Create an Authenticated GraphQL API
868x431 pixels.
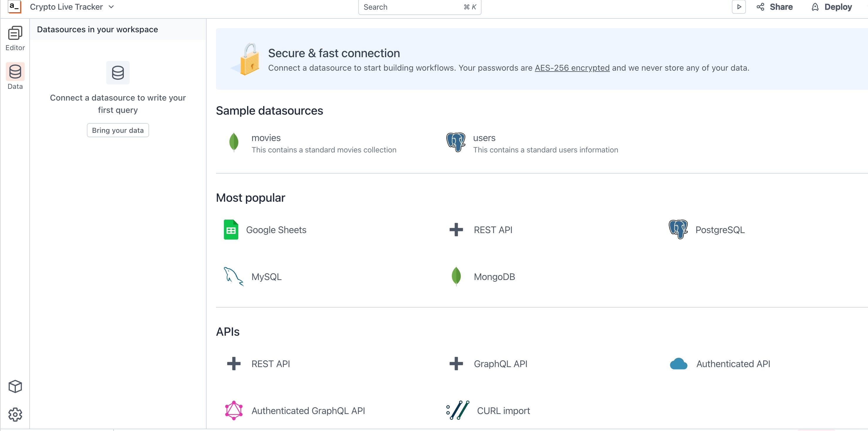[308, 411]
